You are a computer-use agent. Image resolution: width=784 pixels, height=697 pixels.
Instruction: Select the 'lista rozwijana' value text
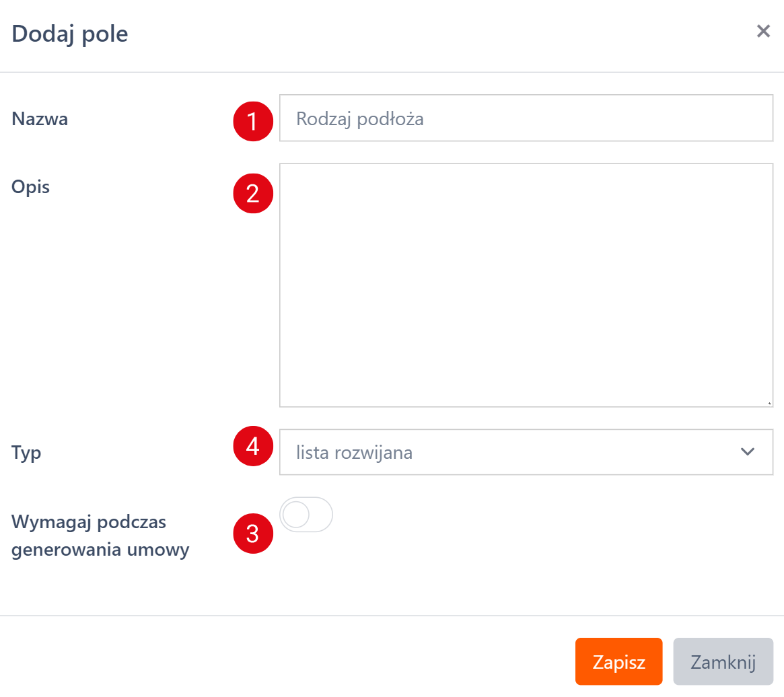tap(354, 453)
